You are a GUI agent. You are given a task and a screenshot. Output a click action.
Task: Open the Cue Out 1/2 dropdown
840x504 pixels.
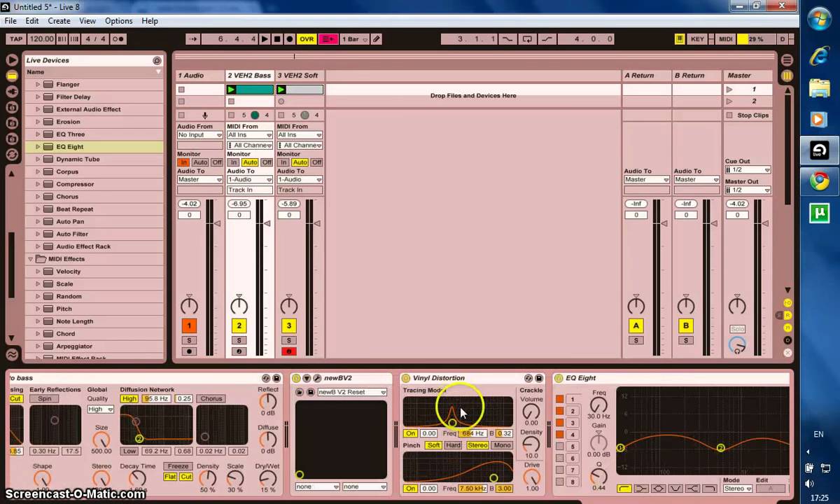pyautogui.click(x=748, y=170)
